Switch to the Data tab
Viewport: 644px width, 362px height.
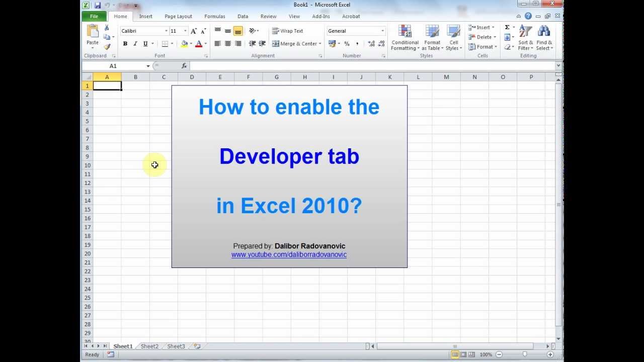243,16
